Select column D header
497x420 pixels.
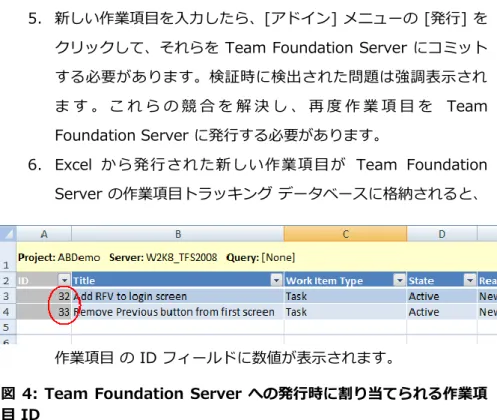tap(442, 234)
